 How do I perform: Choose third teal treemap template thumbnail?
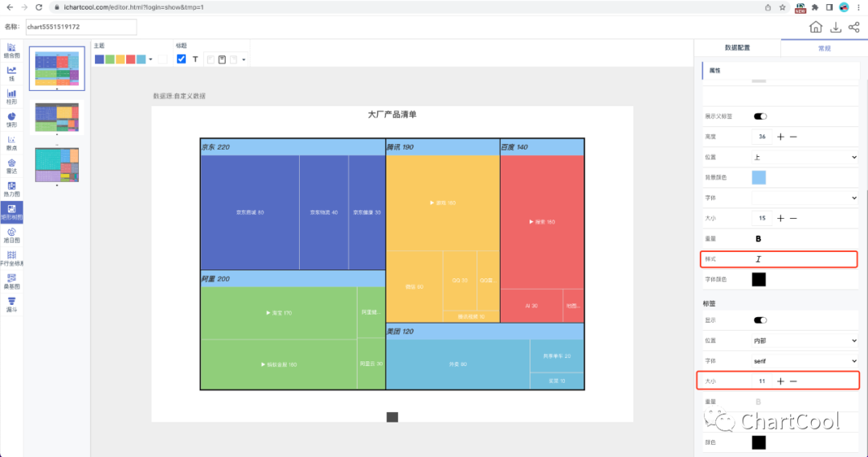pos(57,164)
